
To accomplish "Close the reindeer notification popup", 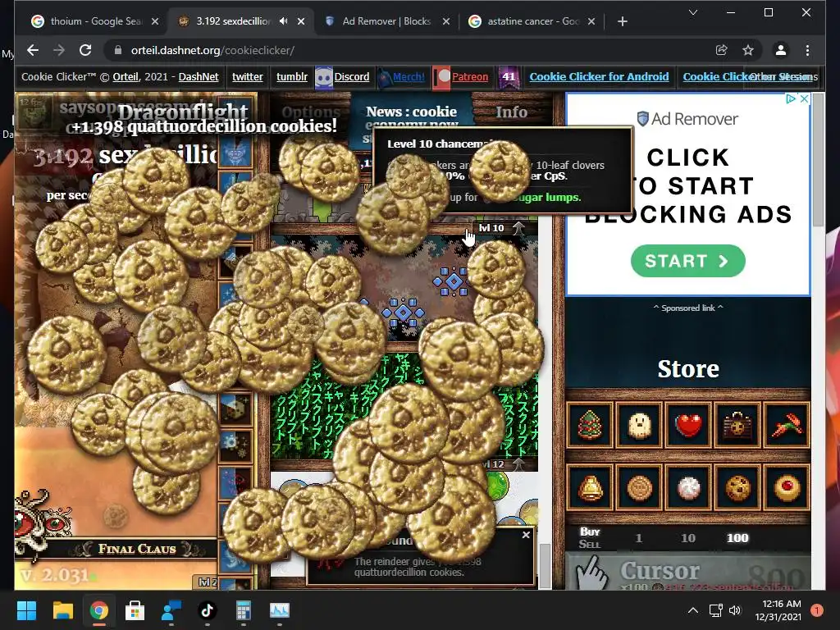I will [526, 535].
